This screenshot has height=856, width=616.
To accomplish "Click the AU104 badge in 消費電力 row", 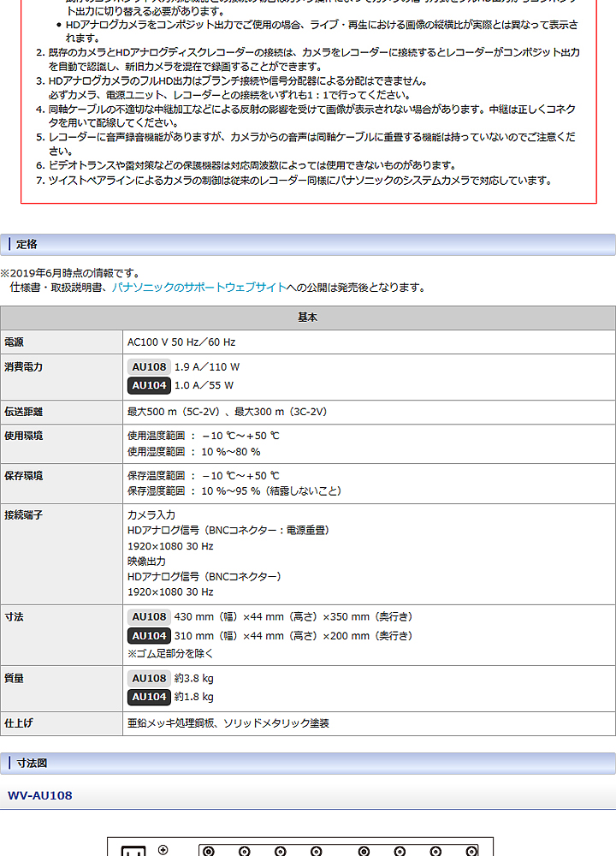I will (149, 385).
